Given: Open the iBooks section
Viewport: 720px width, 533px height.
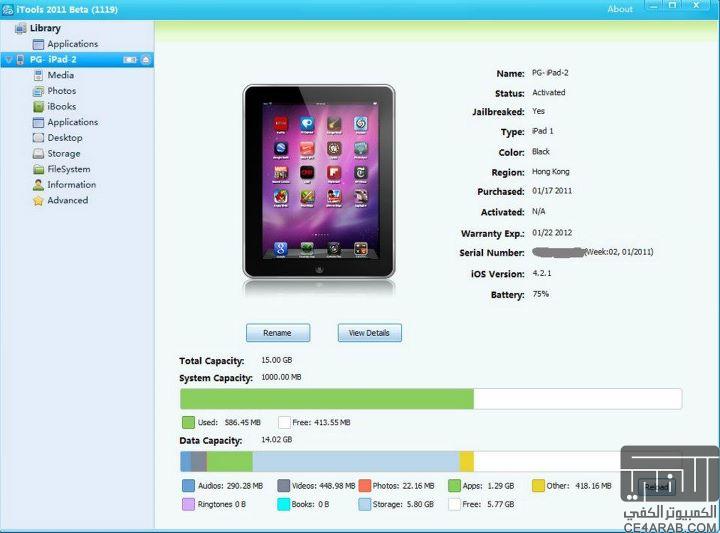Looking at the screenshot, I should pyautogui.click(x=62, y=106).
